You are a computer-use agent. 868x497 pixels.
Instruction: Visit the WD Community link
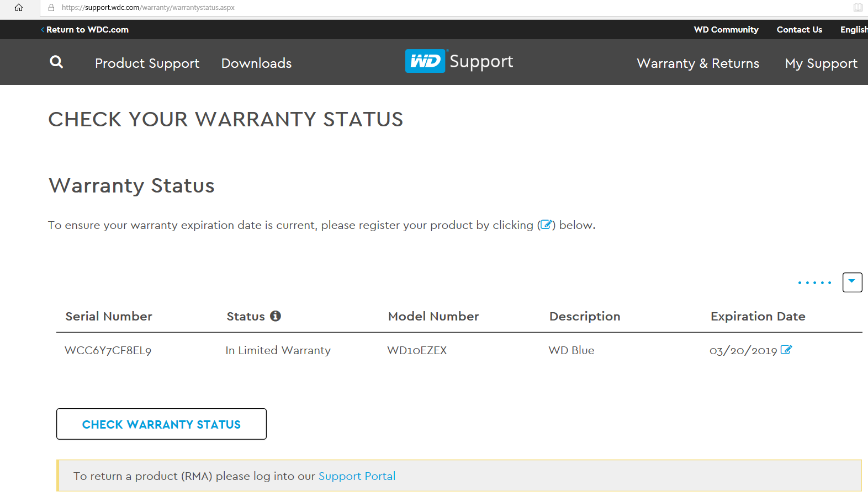coord(726,30)
